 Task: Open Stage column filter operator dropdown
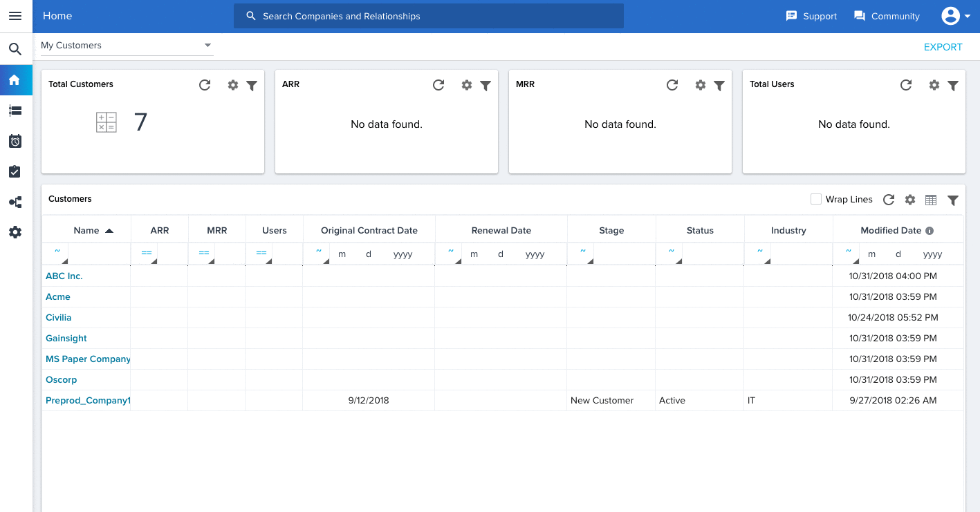click(x=582, y=254)
